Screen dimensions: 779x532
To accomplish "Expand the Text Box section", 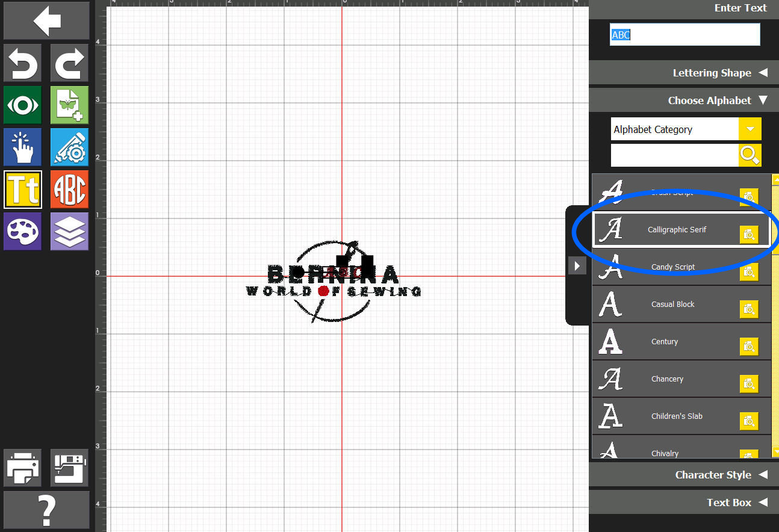I will click(683, 503).
